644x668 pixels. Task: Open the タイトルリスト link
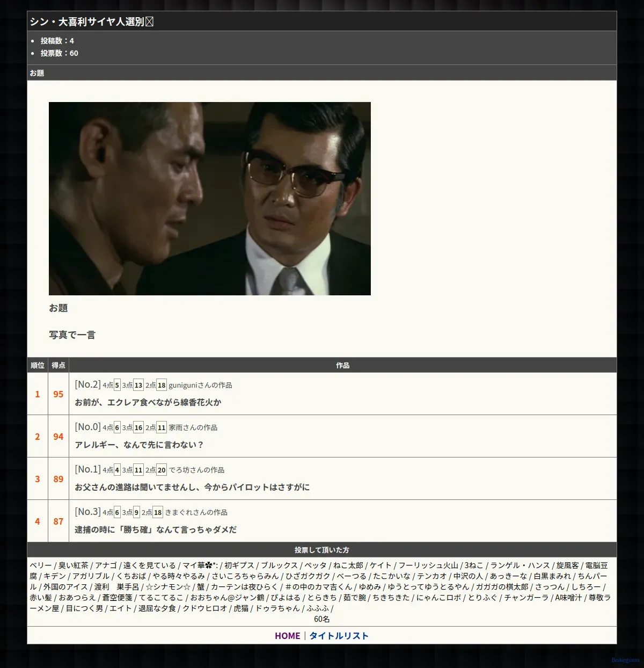point(339,636)
